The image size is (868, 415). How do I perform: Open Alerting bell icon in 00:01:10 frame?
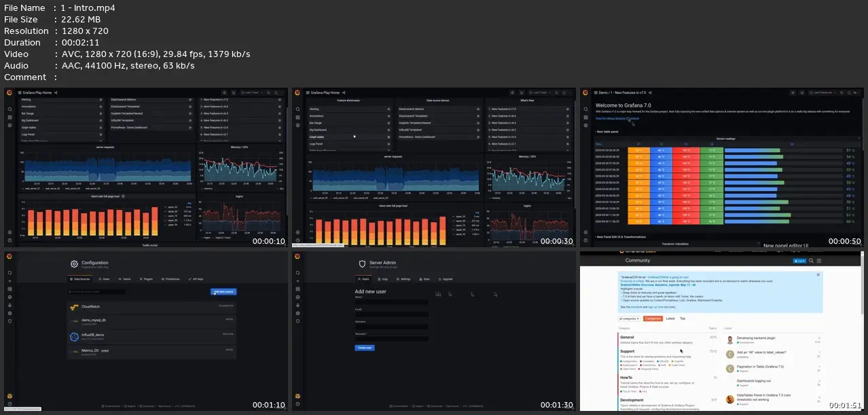click(x=10, y=305)
